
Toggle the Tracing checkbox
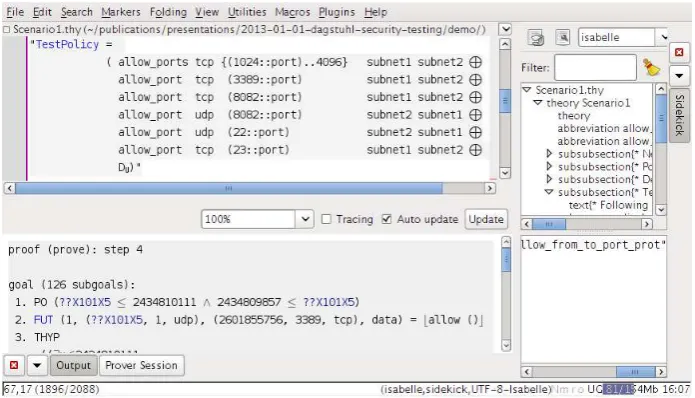click(326, 219)
